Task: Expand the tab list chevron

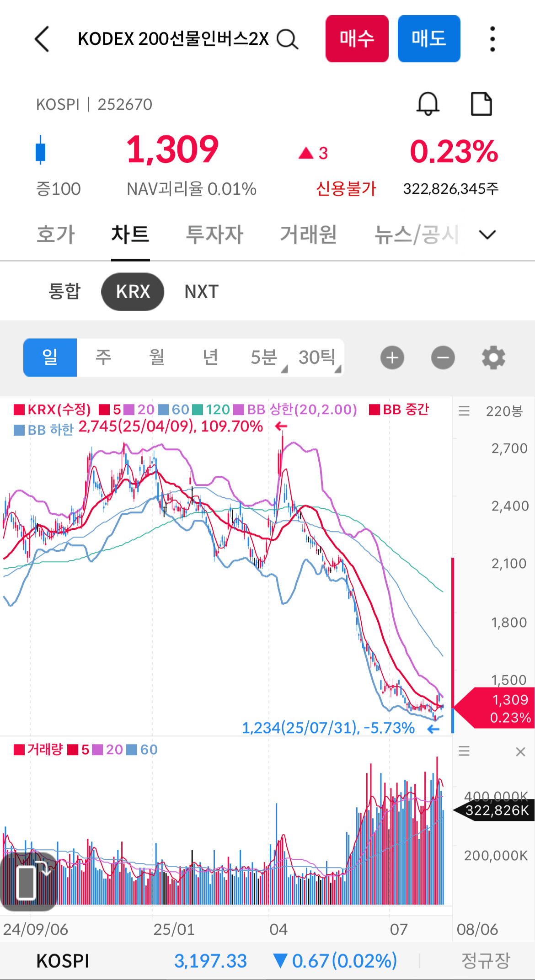Action: (x=487, y=234)
